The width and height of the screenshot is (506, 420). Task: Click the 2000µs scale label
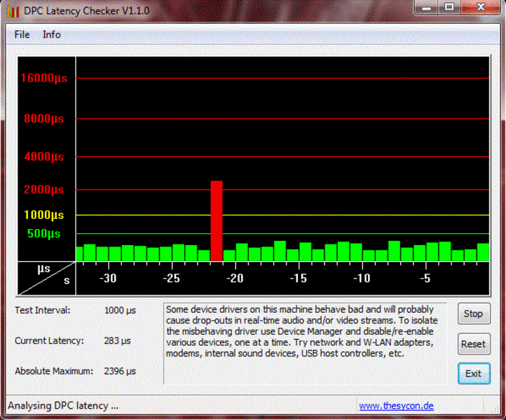[x=44, y=190]
